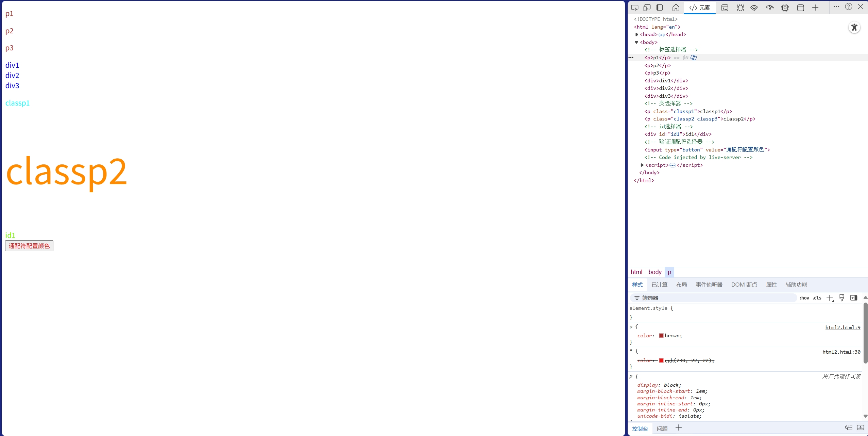Switch to the 事件侦听器 tab
This screenshot has width=868, height=436.
pos(709,285)
